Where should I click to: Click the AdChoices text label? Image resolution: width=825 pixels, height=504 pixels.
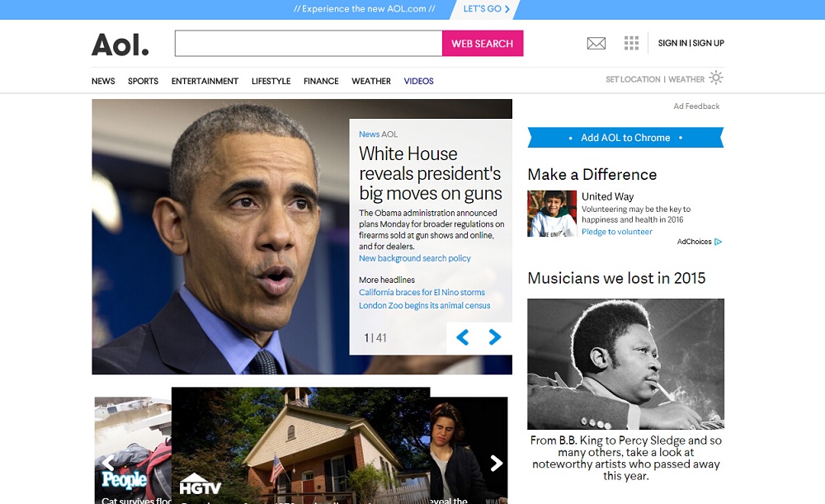(694, 242)
